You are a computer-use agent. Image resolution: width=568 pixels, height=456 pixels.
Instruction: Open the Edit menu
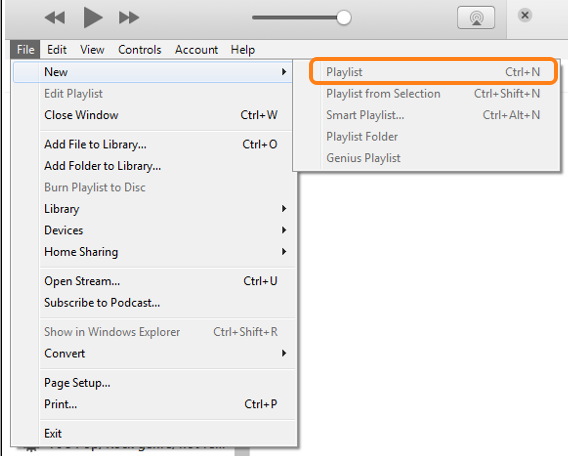tap(57, 50)
